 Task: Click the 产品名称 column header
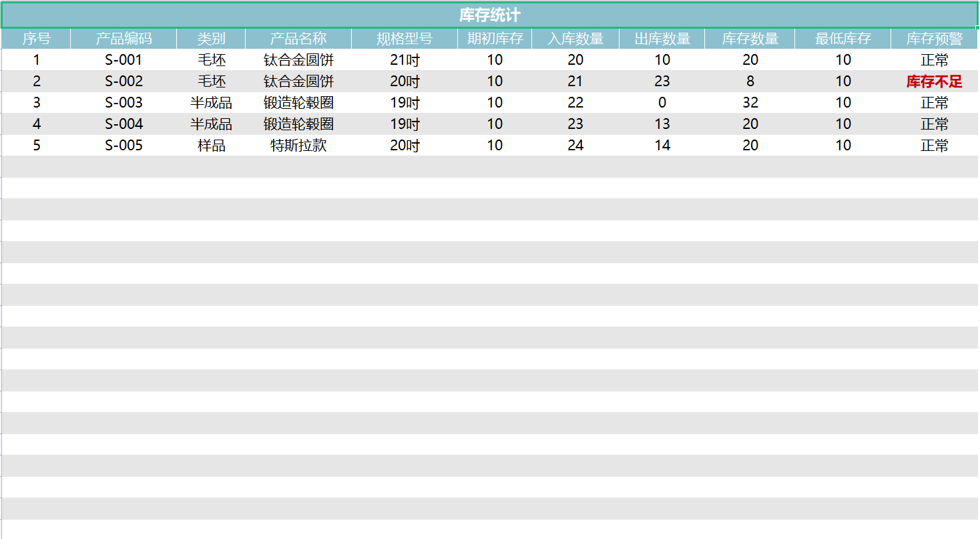coord(298,39)
